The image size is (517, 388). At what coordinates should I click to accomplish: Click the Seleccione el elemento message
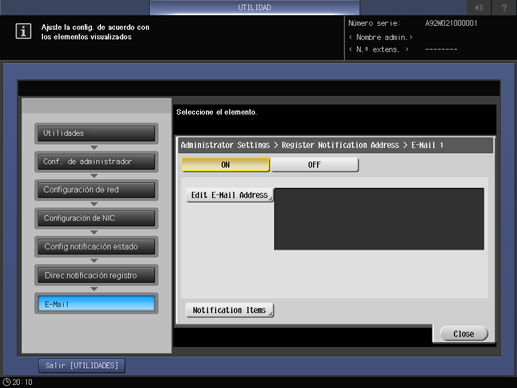217,112
